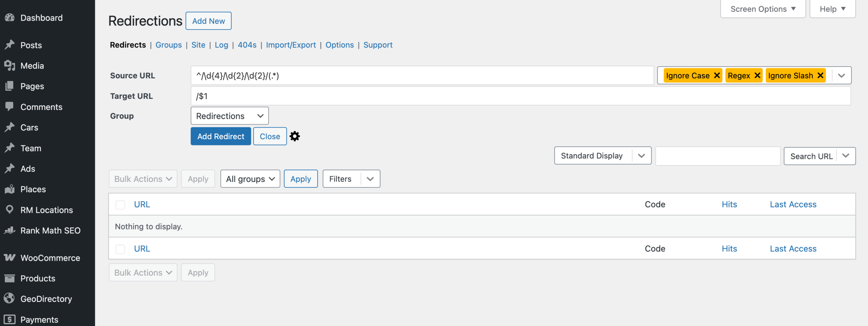Expand the Group dropdown showing Redirections
This screenshot has width=868, height=326.
click(x=230, y=116)
